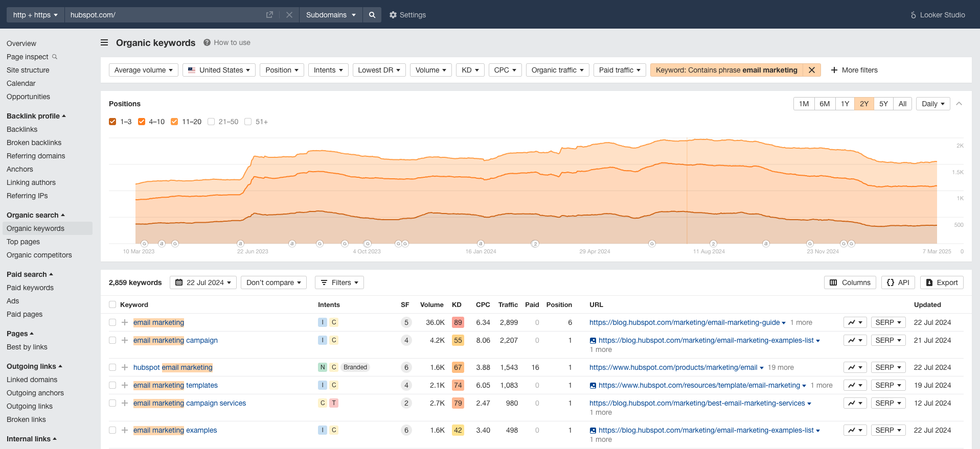
Task: Sort by Traffic column header
Action: [x=508, y=304]
